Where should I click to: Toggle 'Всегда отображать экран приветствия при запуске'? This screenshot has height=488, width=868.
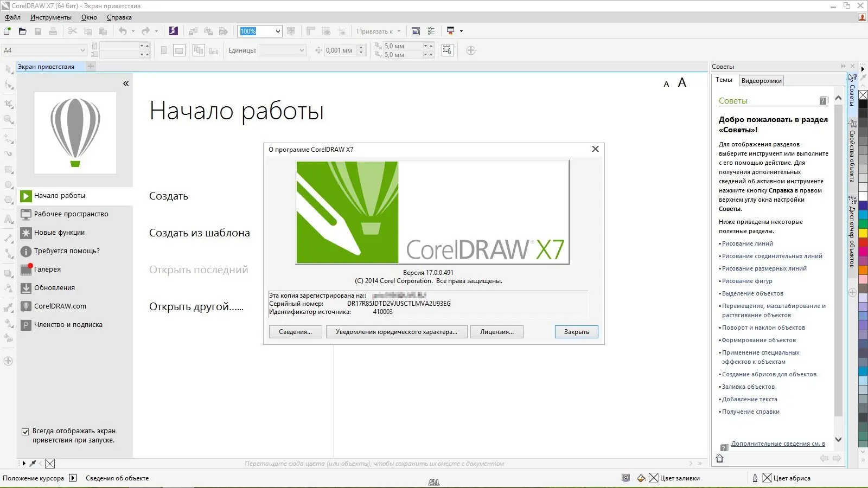[25, 431]
